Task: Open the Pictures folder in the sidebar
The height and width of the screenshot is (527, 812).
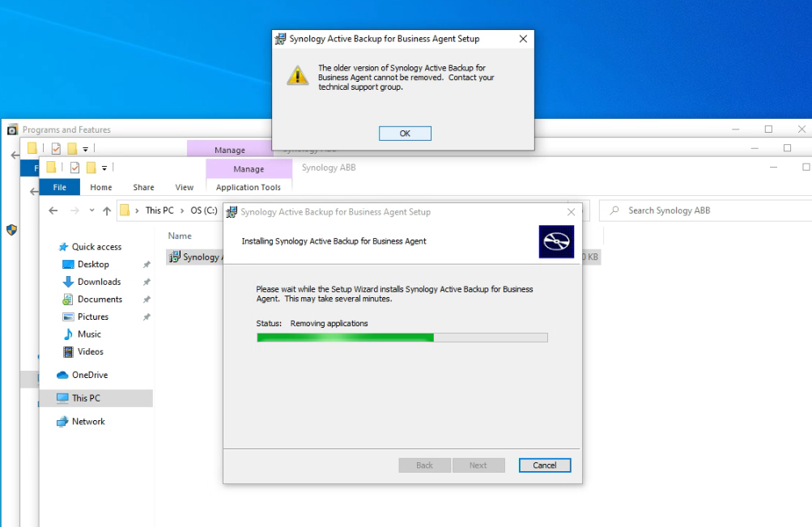Action: coord(93,317)
